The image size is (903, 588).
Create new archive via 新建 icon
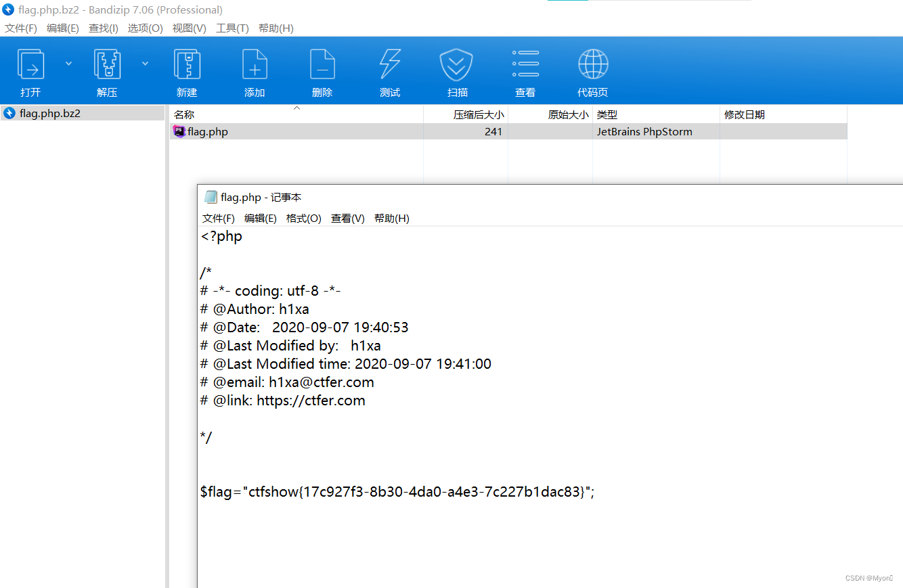[x=187, y=70]
